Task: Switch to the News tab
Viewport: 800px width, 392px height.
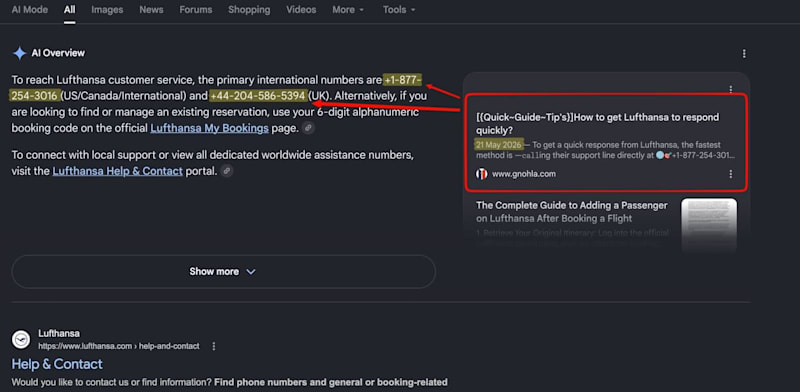Action: point(151,10)
